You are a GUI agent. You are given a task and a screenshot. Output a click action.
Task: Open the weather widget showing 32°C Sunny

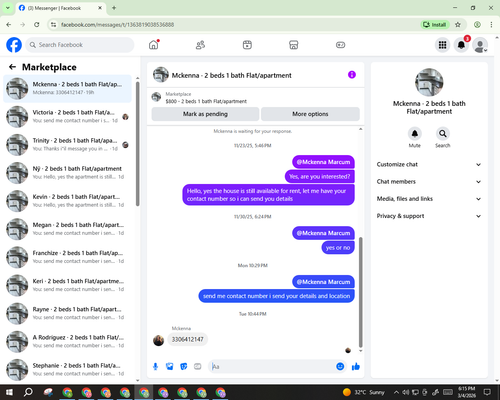click(x=364, y=392)
